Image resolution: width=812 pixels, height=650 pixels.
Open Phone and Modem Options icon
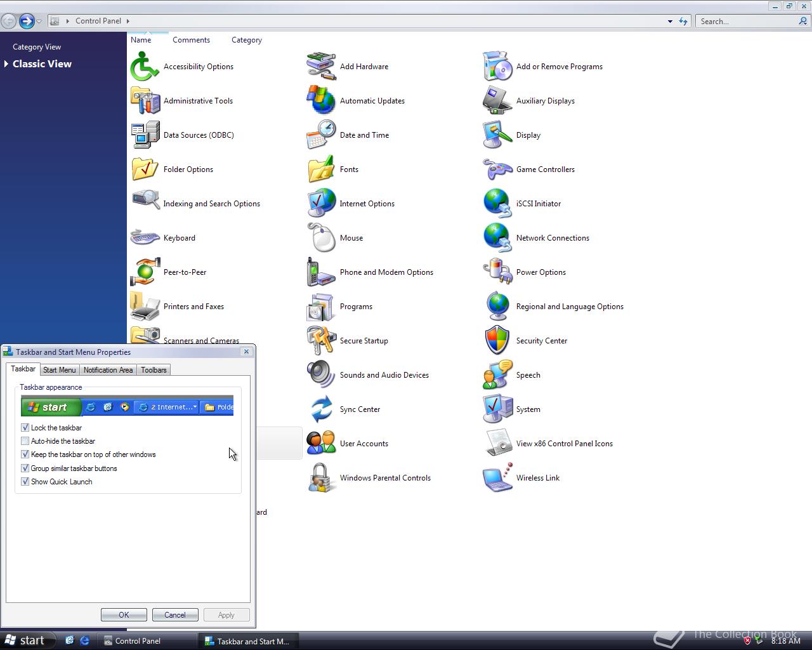click(322, 272)
